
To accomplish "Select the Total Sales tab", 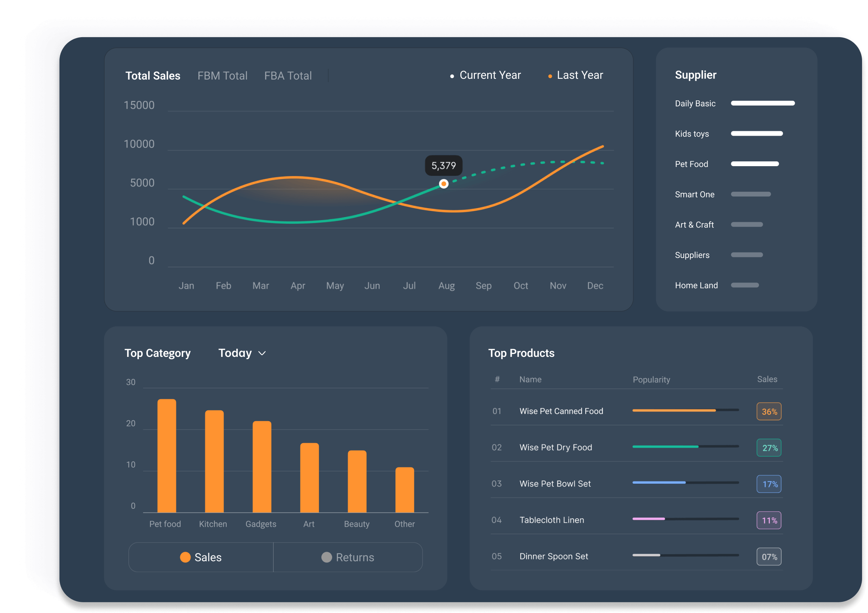I will pyautogui.click(x=153, y=75).
